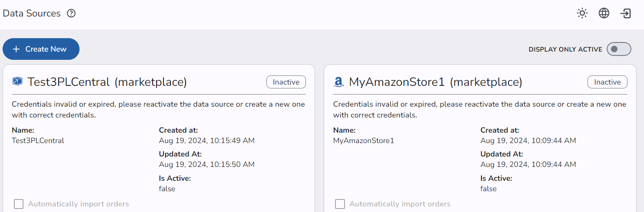
Task: Enable the Display Only Active switch
Action: click(618, 49)
